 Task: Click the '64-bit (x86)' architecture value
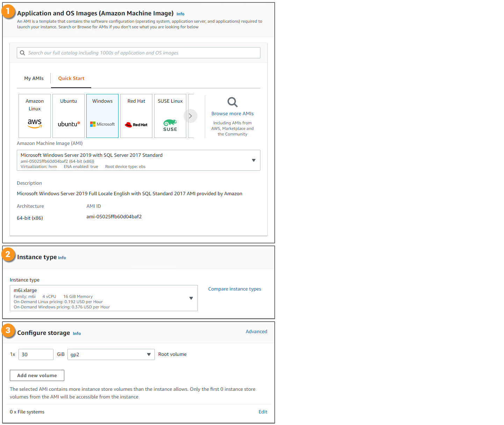tap(30, 218)
